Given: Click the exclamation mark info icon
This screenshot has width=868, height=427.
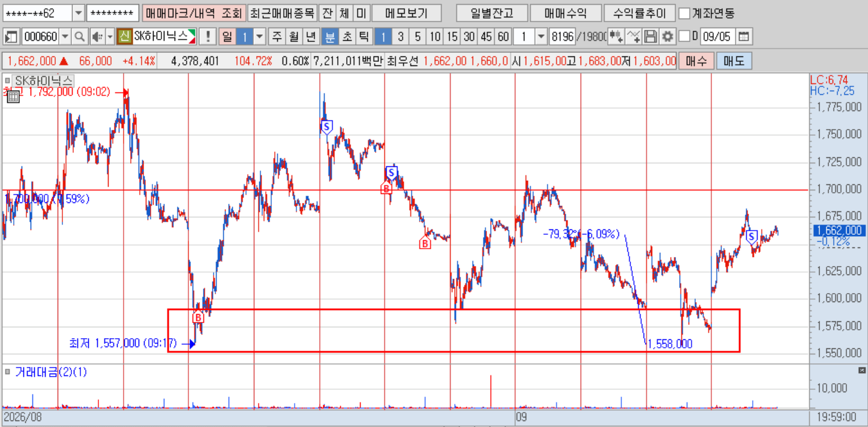Looking at the screenshot, I should click(208, 37).
